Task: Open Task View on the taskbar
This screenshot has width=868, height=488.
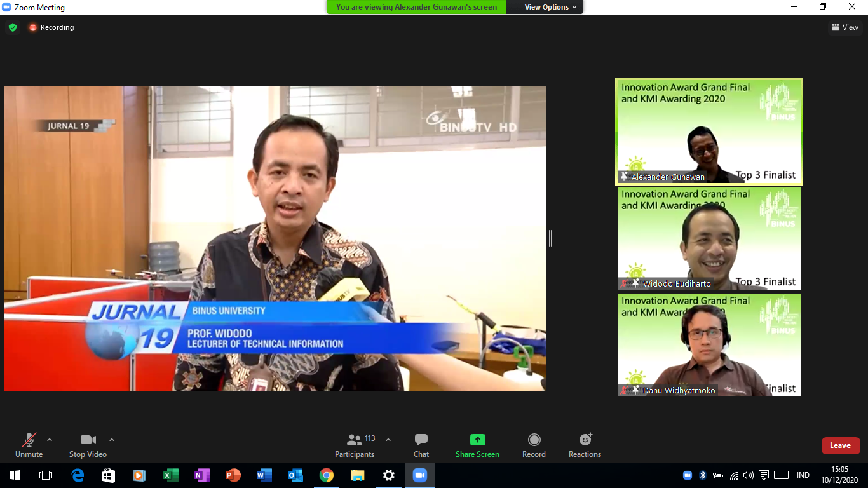Action: click(46, 475)
